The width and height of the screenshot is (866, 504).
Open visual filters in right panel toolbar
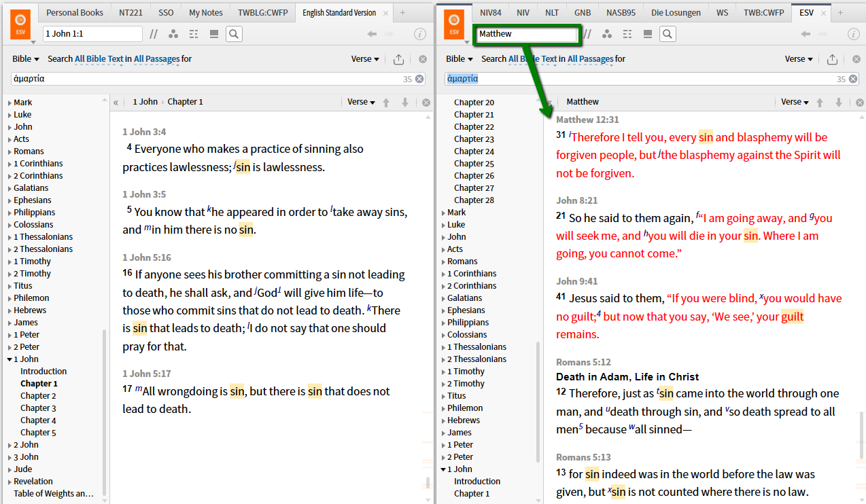click(x=606, y=34)
